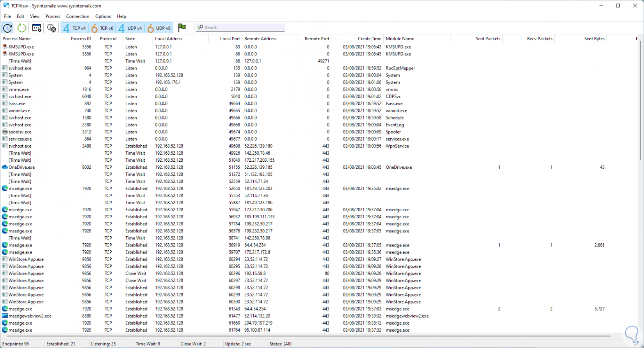Open the green flag states filter
This screenshot has width=644, height=348.
182,27
